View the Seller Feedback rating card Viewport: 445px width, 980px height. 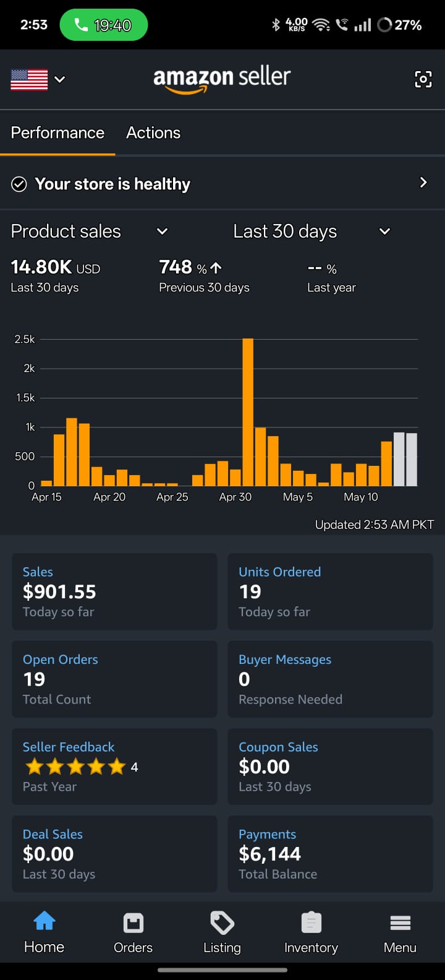(114, 766)
